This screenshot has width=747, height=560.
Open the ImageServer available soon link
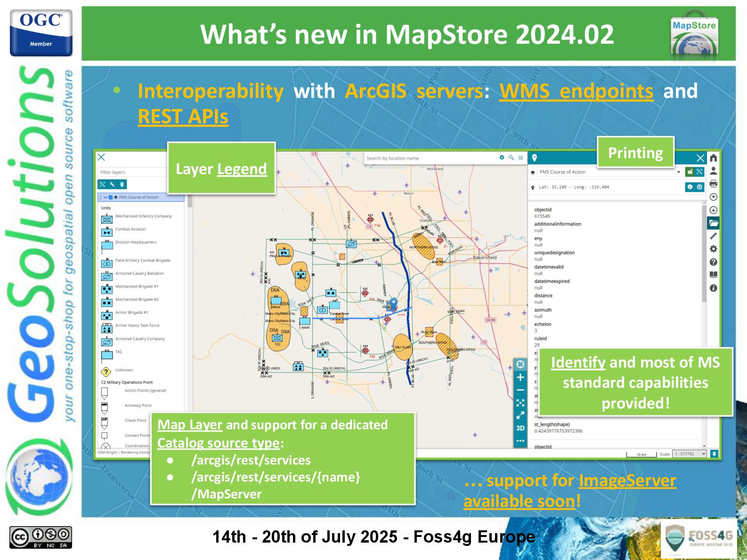point(570,491)
